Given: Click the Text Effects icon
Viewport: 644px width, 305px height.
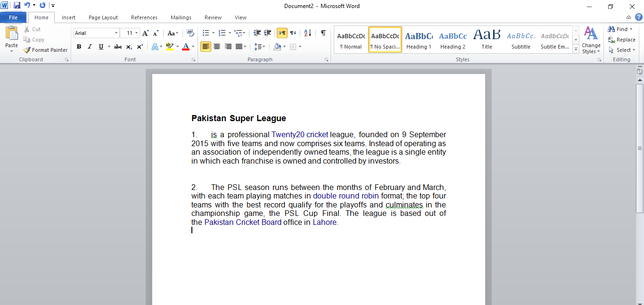Looking at the screenshot, I should click(x=156, y=46).
